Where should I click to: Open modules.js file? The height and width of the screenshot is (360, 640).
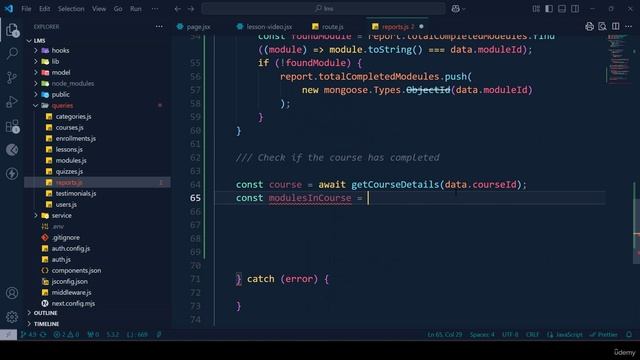(x=71, y=161)
